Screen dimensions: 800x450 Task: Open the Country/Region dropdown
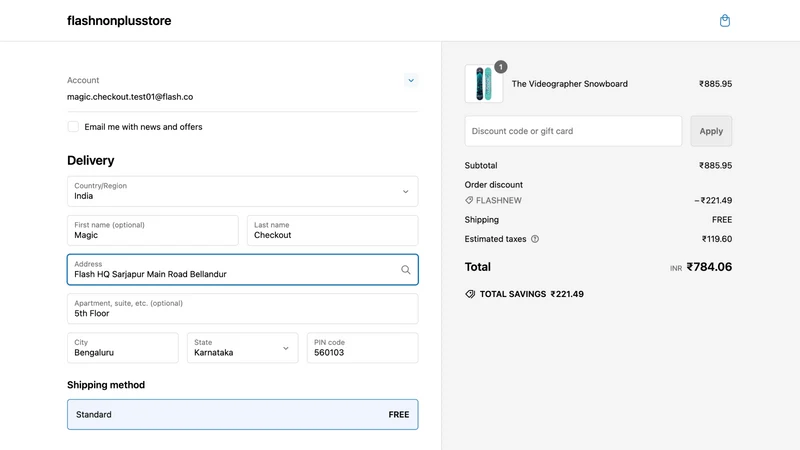point(242,191)
